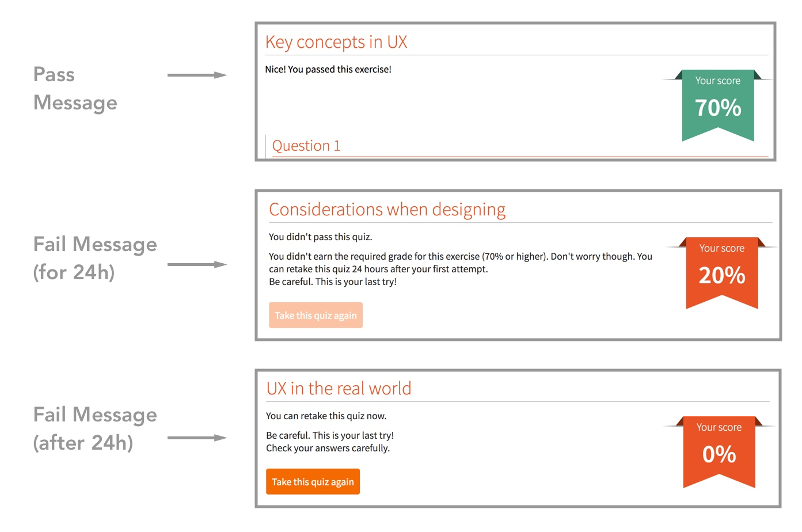Open the 'Key concepts in UX' heading

pyautogui.click(x=336, y=42)
